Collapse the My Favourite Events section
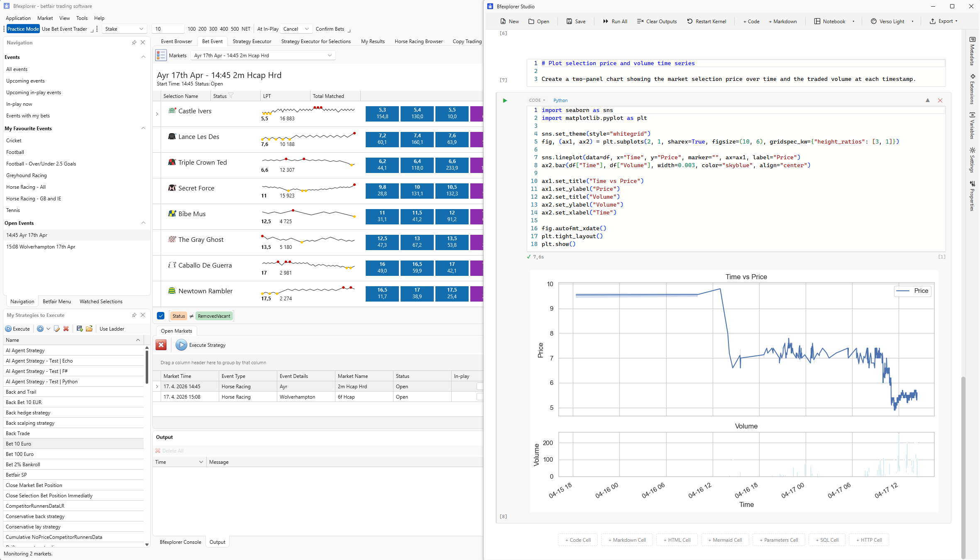 pyautogui.click(x=143, y=129)
